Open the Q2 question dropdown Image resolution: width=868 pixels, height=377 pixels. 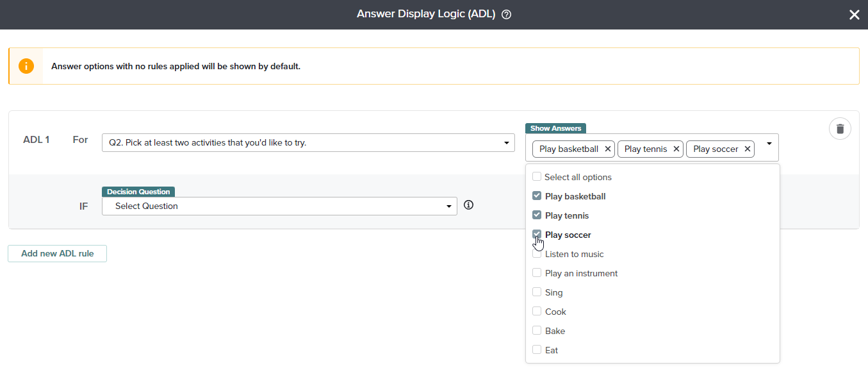tap(506, 142)
